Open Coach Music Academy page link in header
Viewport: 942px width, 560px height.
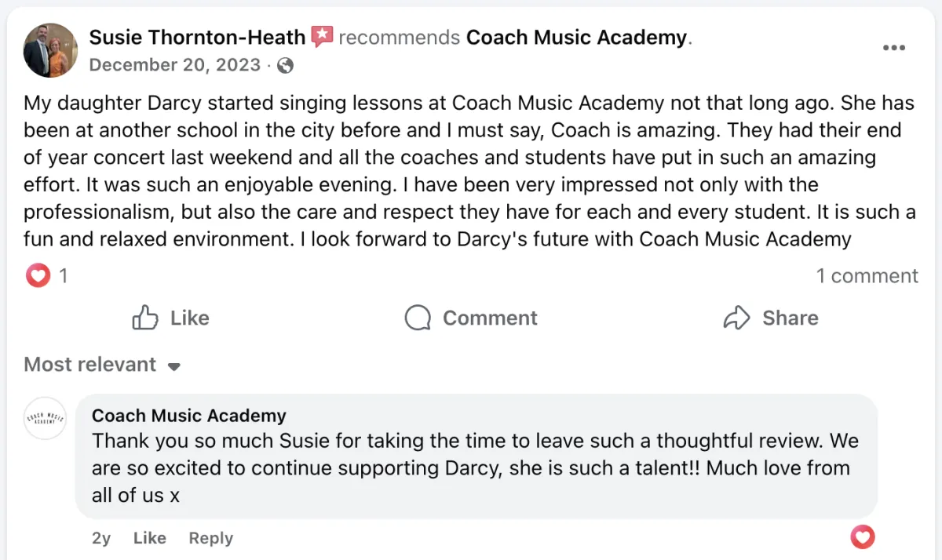[576, 37]
